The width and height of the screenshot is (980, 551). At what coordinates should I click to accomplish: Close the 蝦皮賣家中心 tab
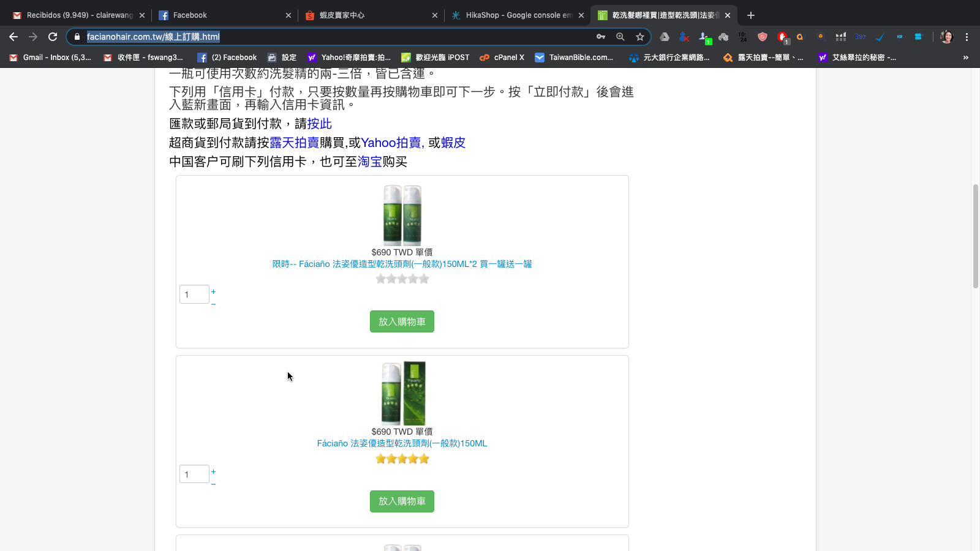tap(435, 15)
